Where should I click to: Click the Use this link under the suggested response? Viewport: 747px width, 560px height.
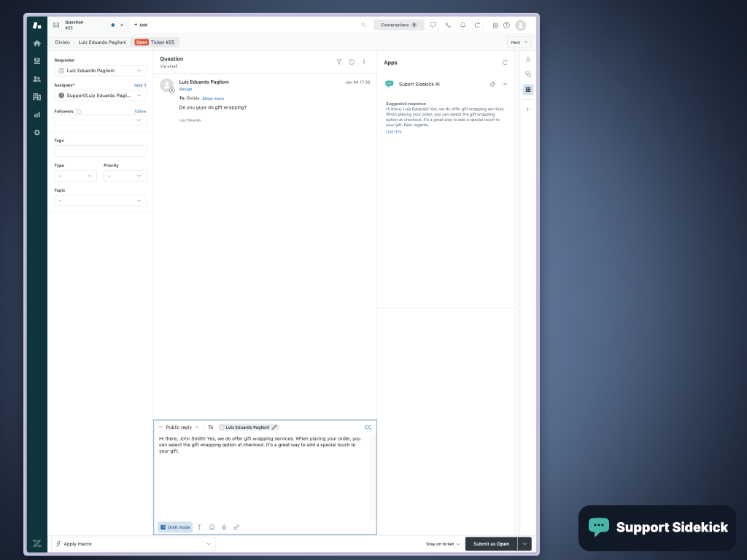coord(392,131)
